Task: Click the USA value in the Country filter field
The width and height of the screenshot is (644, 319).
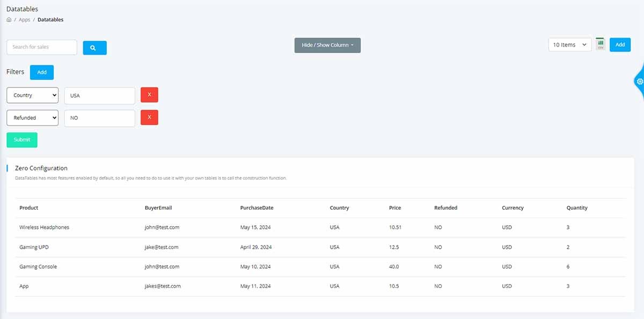Action: click(99, 95)
